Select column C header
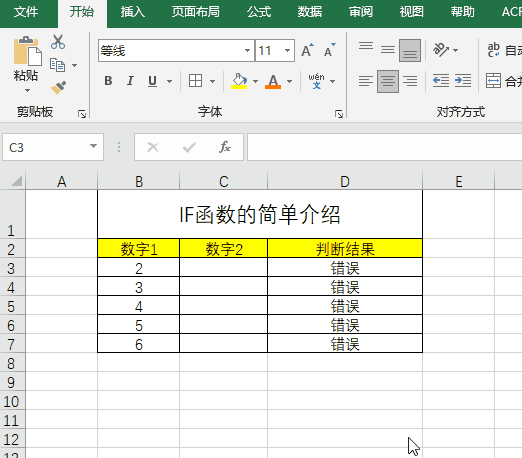522x458 pixels. [x=223, y=181]
